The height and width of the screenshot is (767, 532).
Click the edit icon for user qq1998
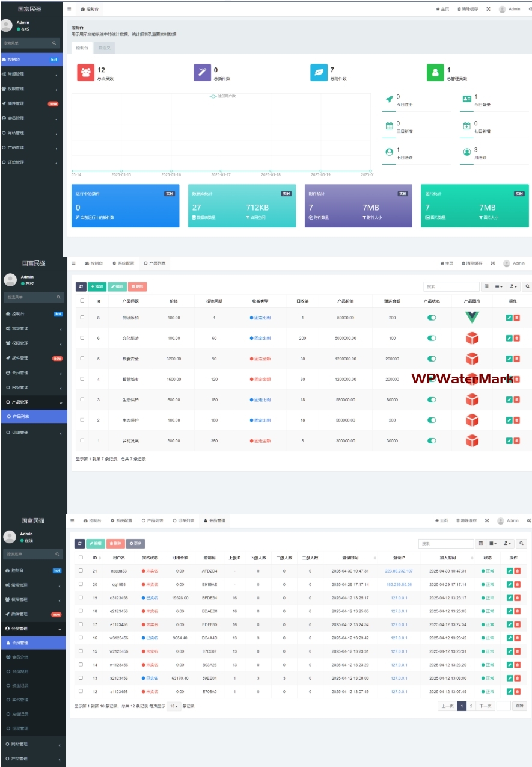coord(509,584)
